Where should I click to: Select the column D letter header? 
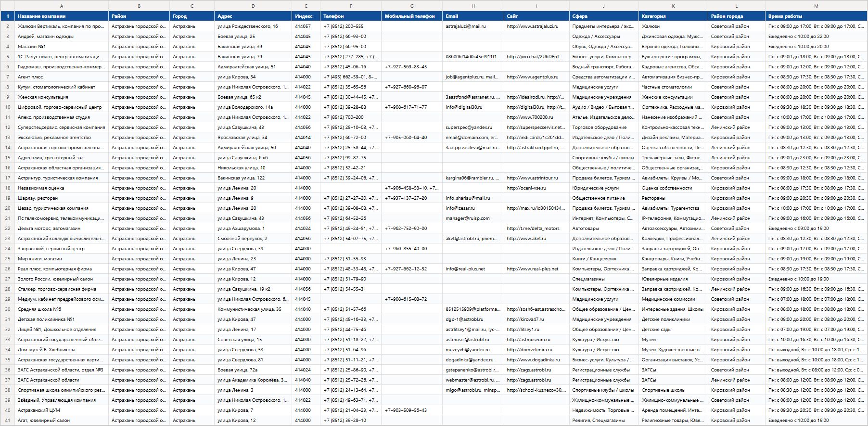253,6
